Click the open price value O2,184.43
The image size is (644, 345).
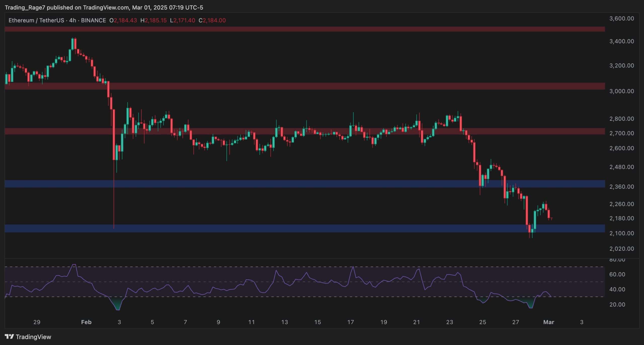[x=123, y=21]
